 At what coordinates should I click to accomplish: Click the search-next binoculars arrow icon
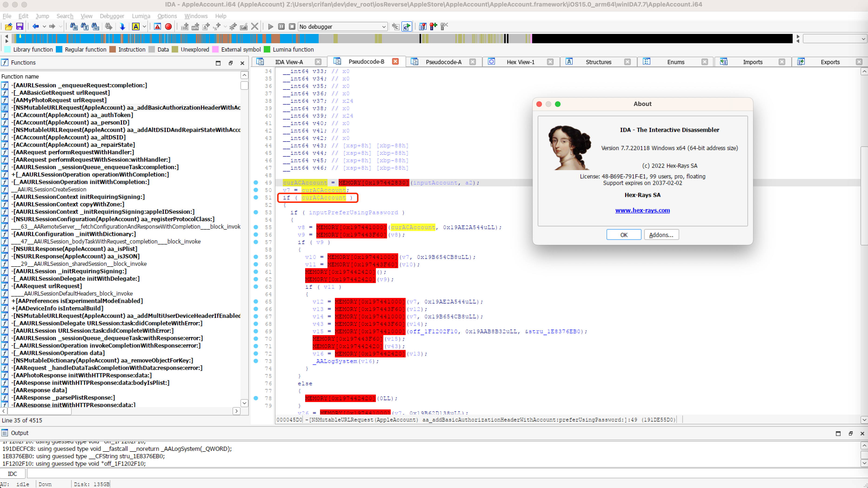tap(108, 26)
